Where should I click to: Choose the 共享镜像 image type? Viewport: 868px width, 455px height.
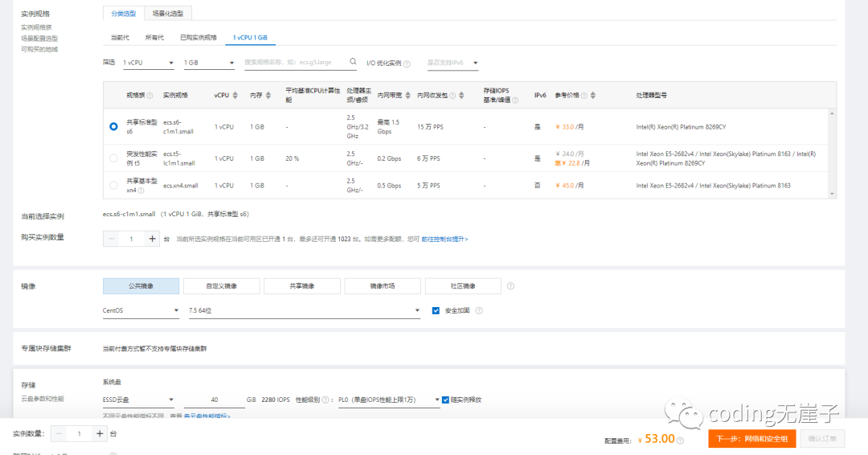click(302, 286)
